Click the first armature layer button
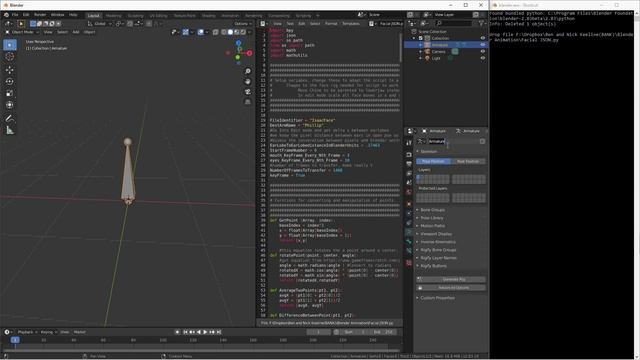 418,177
